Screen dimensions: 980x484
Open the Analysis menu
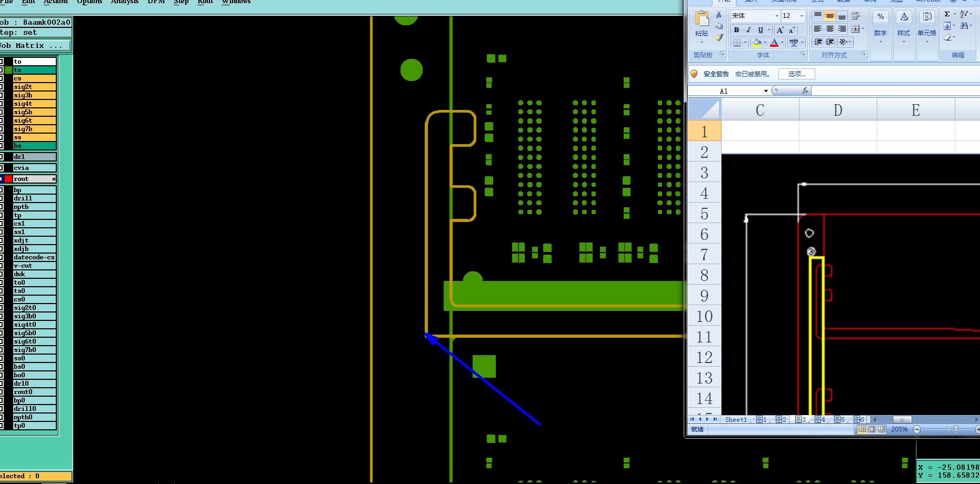point(125,2)
